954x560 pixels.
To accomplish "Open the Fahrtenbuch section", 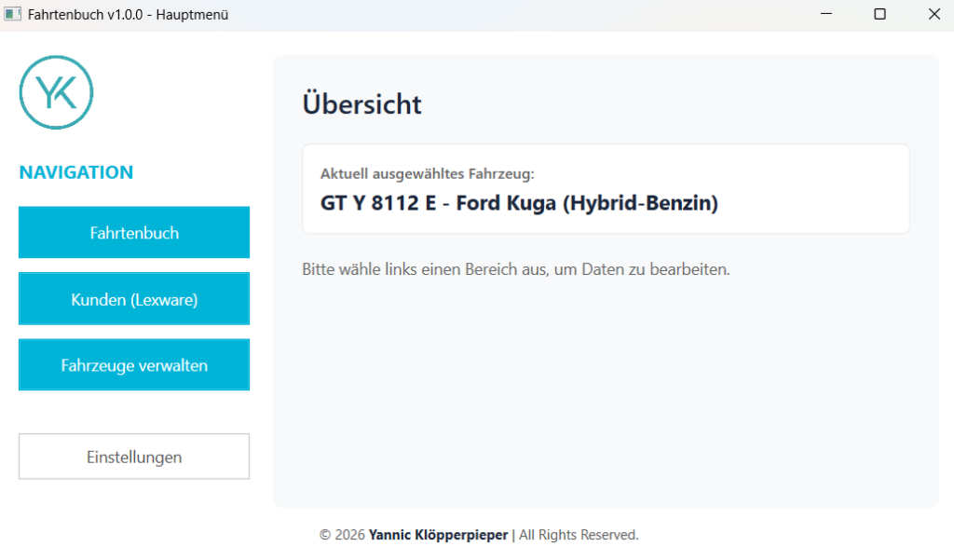I will pyautogui.click(x=134, y=233).
